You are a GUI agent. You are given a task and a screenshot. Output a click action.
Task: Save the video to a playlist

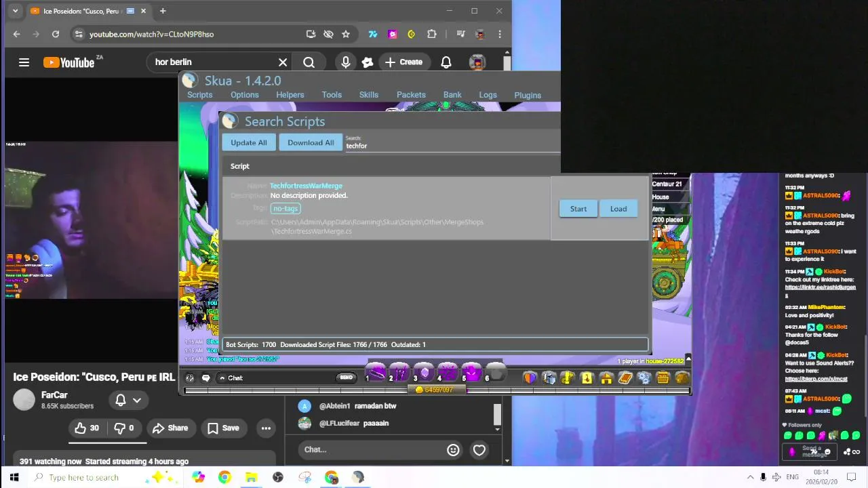(223, 428)
